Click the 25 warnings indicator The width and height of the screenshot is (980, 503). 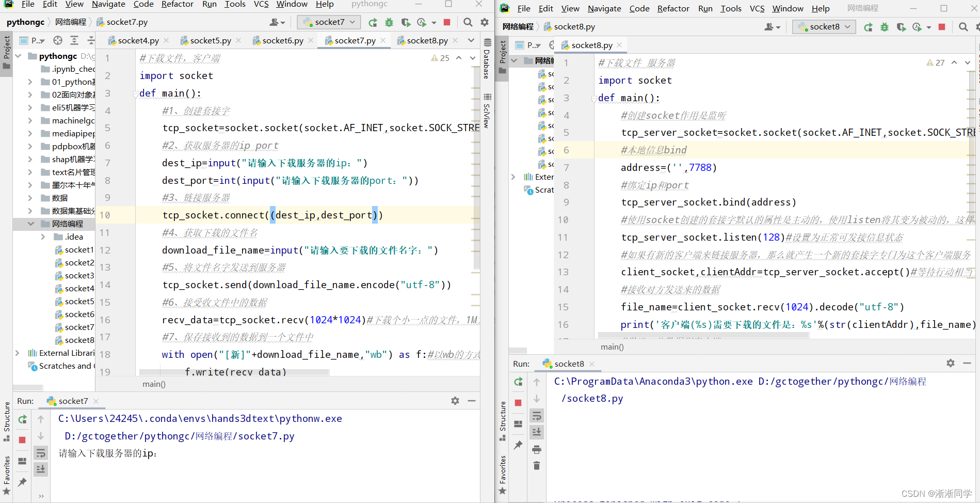pos(440,58)
